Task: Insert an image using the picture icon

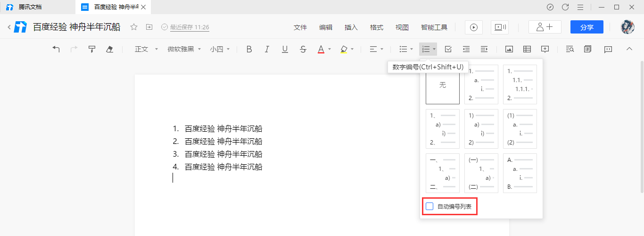Action: pos(509,49)
